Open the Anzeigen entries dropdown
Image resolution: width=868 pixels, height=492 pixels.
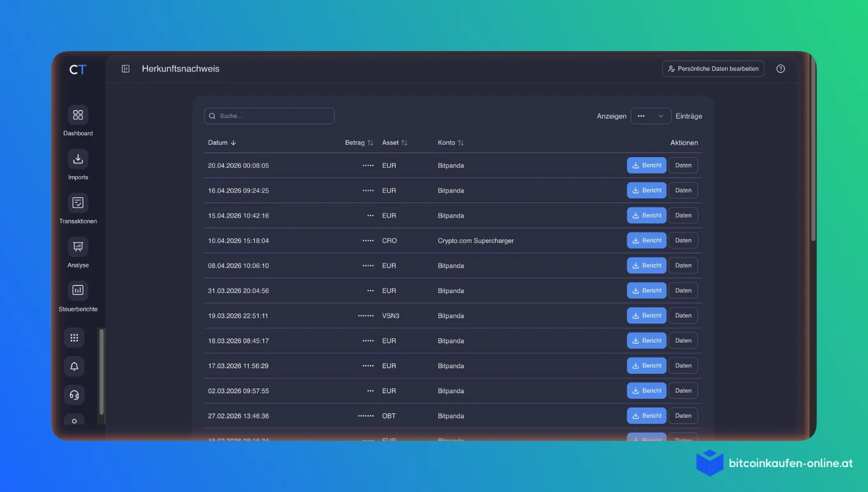click(x=651, y=116)
